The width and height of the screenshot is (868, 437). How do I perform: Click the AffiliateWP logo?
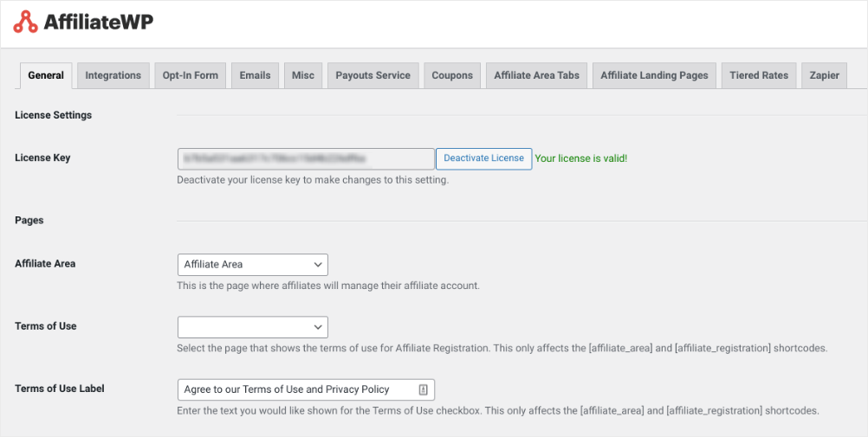pyautogui.click(x=83, y=22)
